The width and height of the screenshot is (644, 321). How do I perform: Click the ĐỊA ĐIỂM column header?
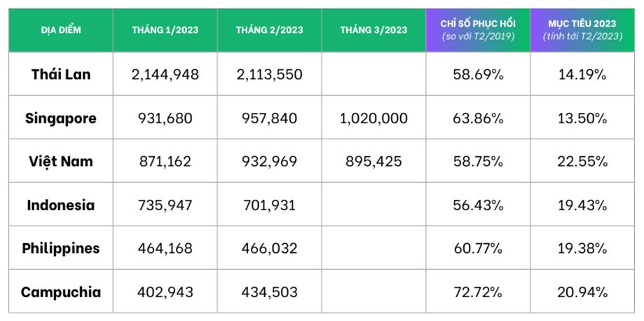[61, 30]
